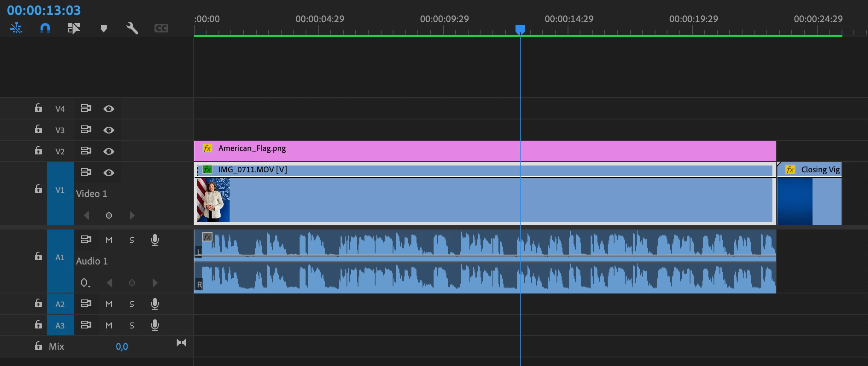Toggle A2 track targeting
Viewport: 868px width, 366px height.
pos(60,304)
